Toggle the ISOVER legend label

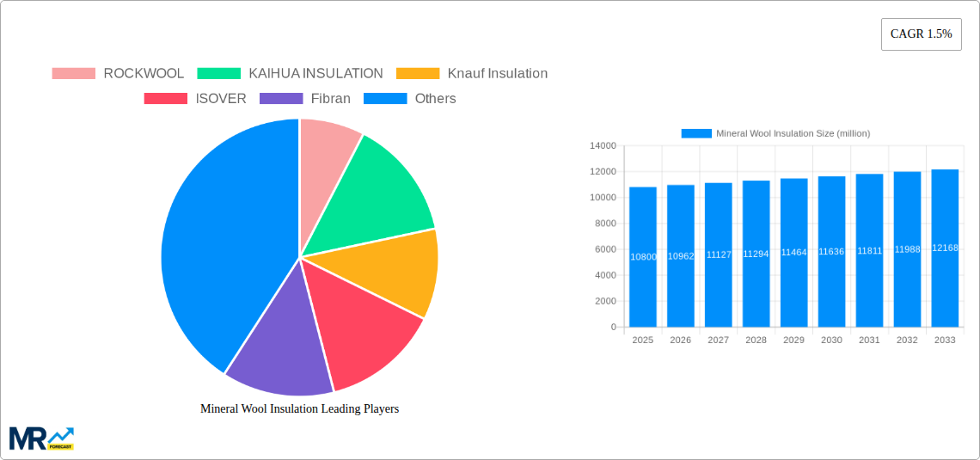point(221,98)
